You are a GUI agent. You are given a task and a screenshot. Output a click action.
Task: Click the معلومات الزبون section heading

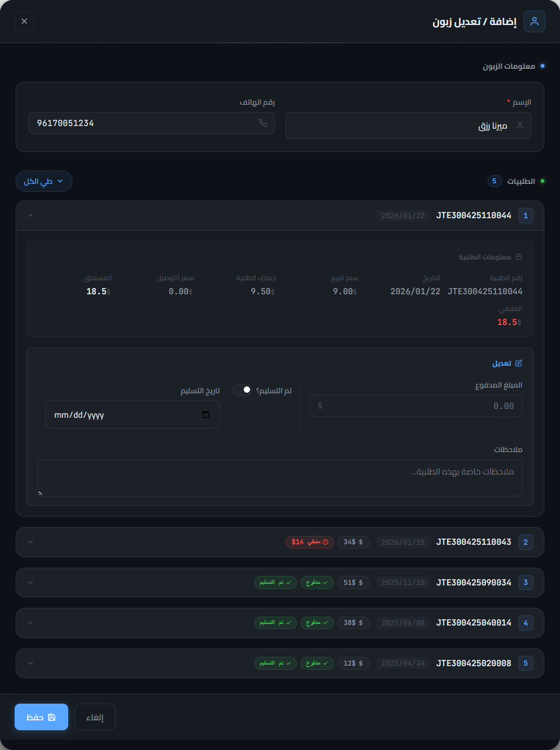(x=509, y=66)
